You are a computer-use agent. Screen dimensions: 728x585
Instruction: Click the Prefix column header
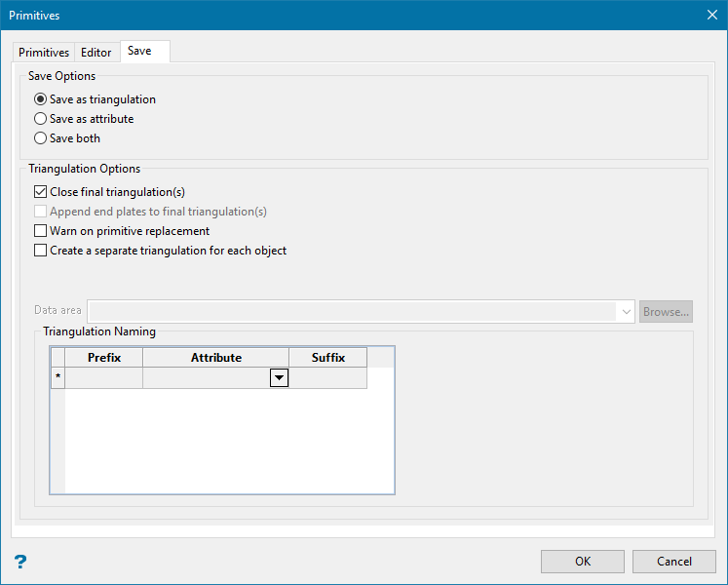[104, 357]
